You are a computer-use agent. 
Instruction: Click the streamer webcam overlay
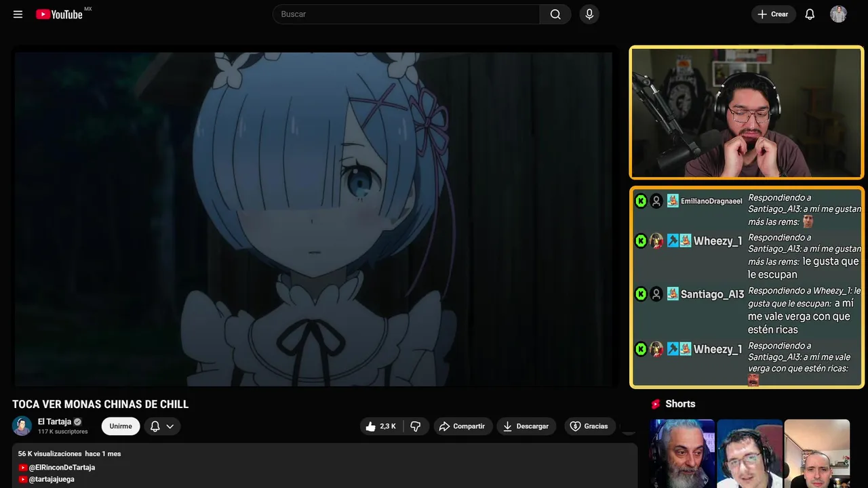pos(747,113)
